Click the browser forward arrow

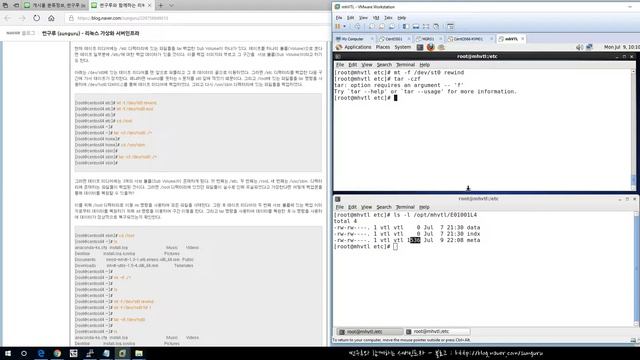pos(22,18)
